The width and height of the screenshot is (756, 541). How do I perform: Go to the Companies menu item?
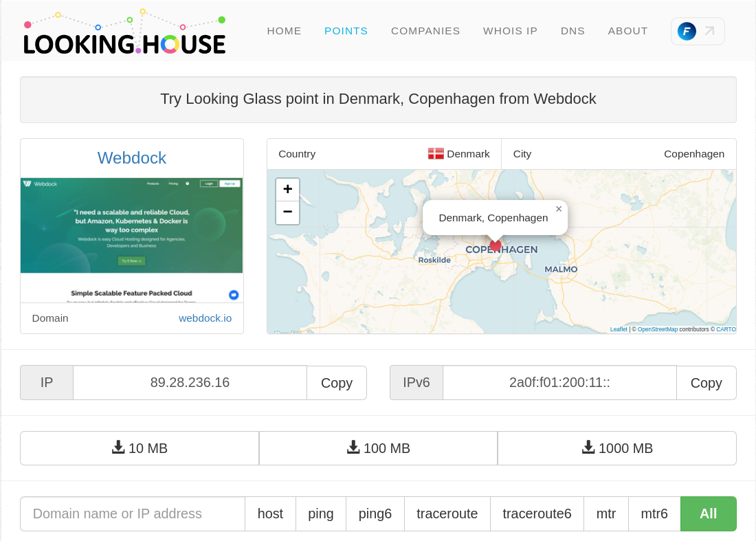425,31
